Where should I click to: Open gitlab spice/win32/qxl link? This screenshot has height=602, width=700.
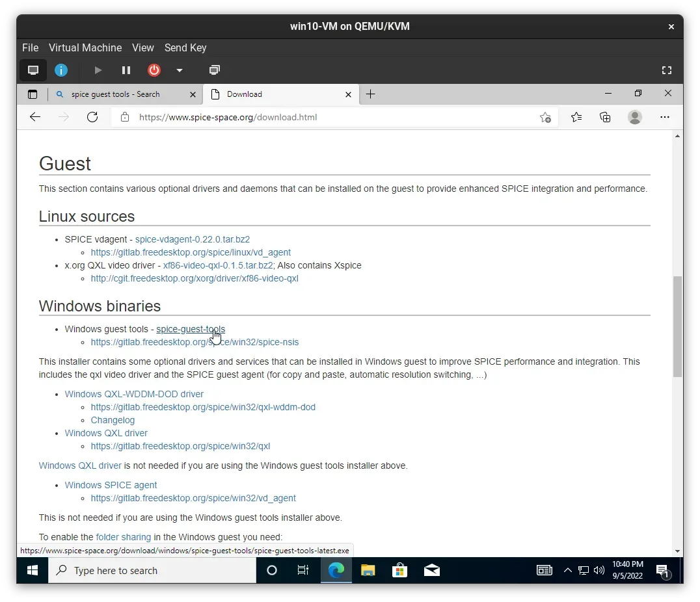(180, 446)
